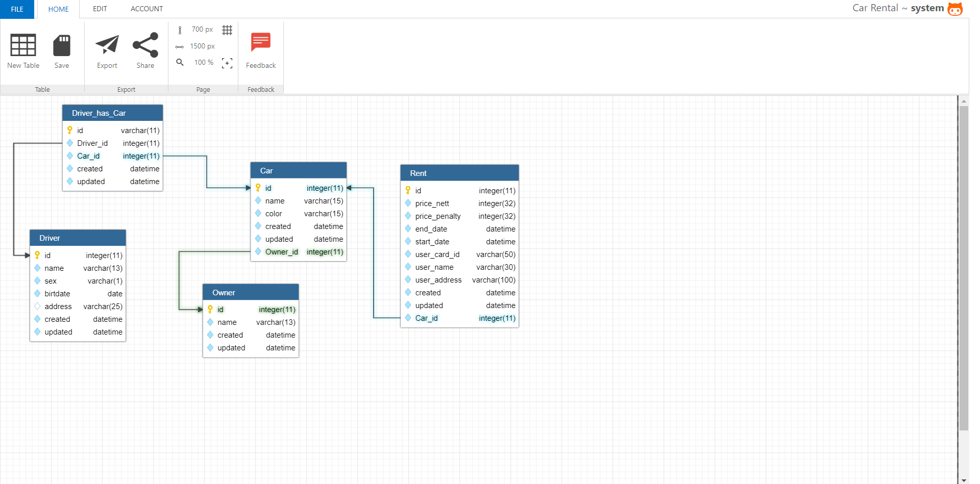Switch to the EDIT tab
980x484 pixels.
coord(100,9)
